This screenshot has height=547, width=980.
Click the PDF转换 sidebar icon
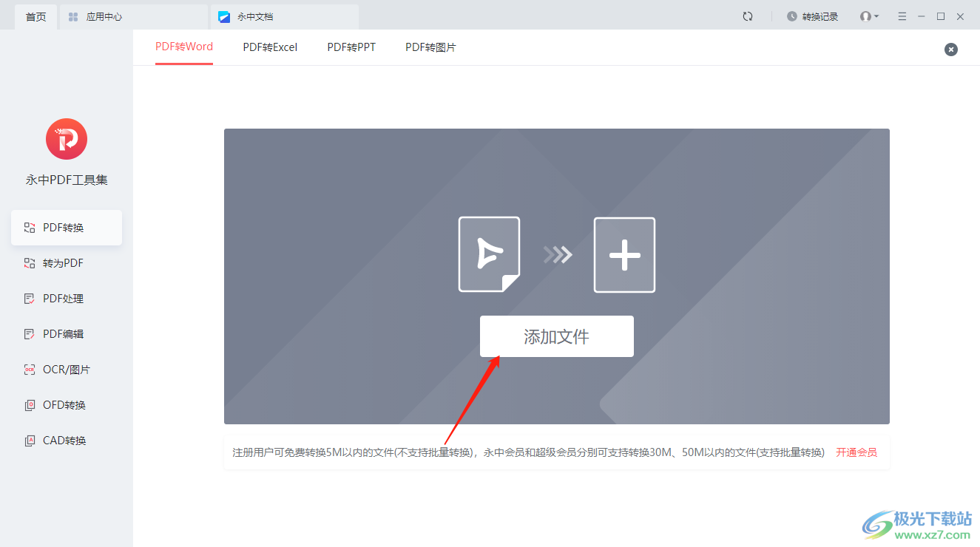[30, 228]
